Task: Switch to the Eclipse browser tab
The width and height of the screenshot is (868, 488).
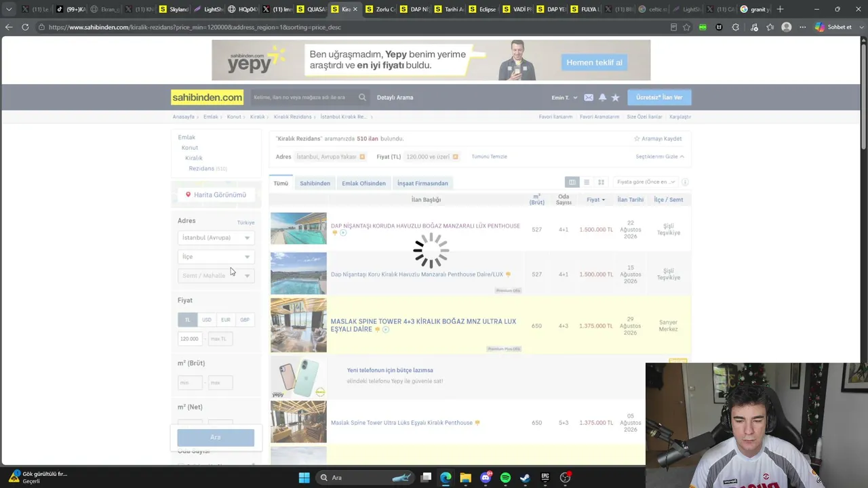Action: tap(482, 9)
